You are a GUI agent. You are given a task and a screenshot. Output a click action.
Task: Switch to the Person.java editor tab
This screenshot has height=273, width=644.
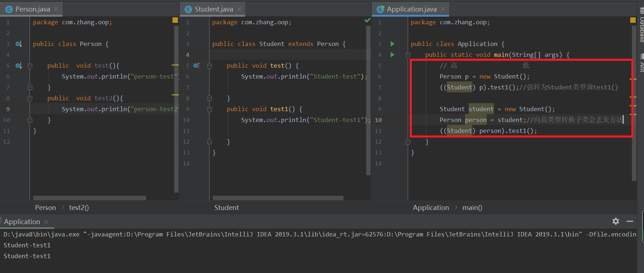[33, 9]
